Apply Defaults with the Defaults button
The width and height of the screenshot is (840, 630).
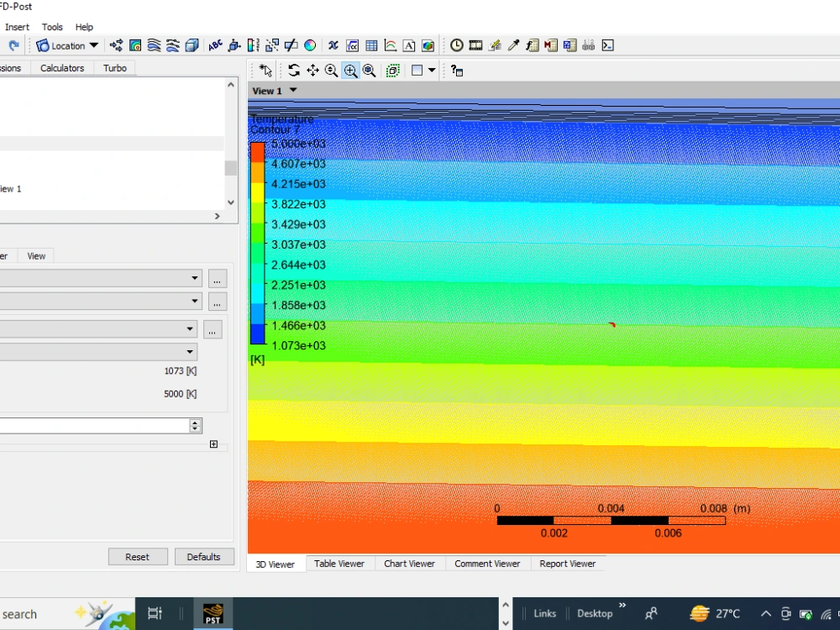point(204,556)
